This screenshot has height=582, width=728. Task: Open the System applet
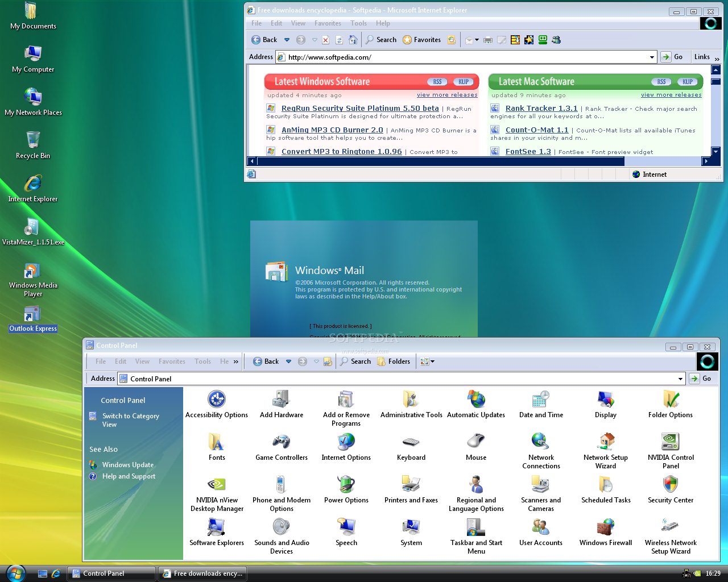tap(411, 533)
